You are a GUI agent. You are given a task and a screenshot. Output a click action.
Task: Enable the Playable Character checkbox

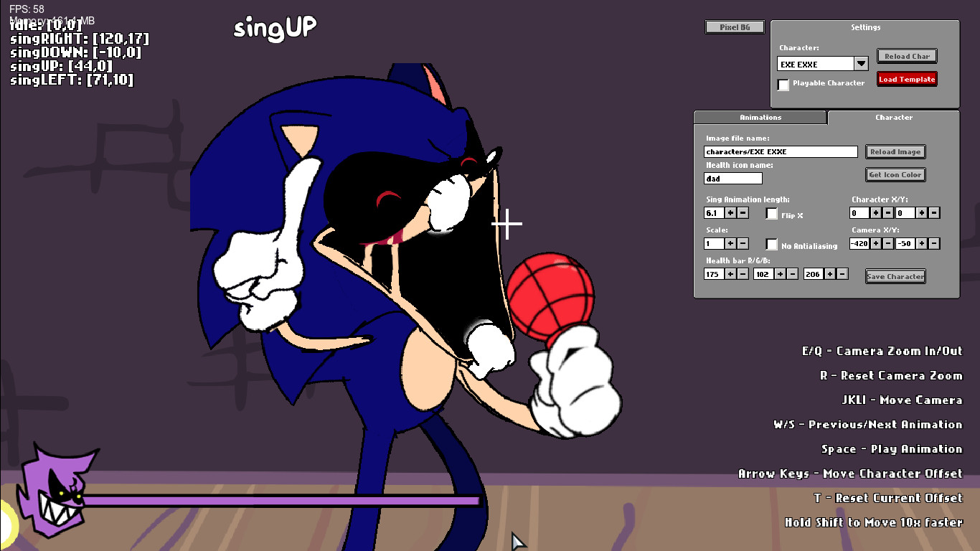783,84
